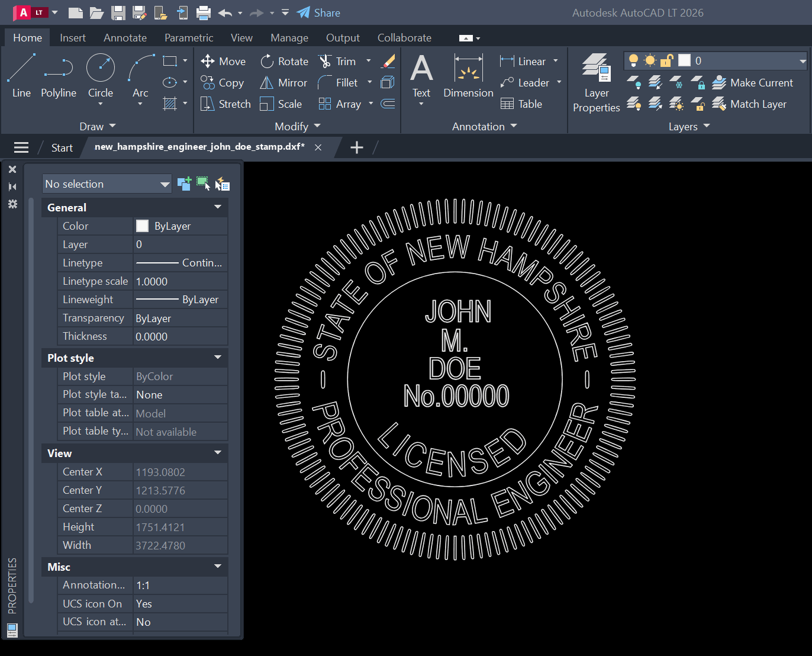The width and height of the screenshot is (812, 656).
Task: Activate the Rotate tool
Action: [284, 62]
